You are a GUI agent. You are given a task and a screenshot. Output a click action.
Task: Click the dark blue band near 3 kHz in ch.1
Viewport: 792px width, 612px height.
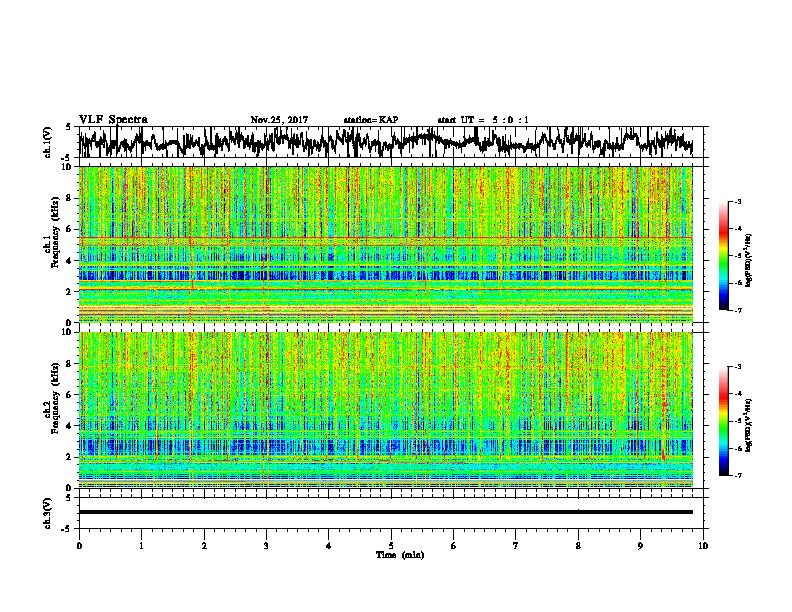pos(386,276)
